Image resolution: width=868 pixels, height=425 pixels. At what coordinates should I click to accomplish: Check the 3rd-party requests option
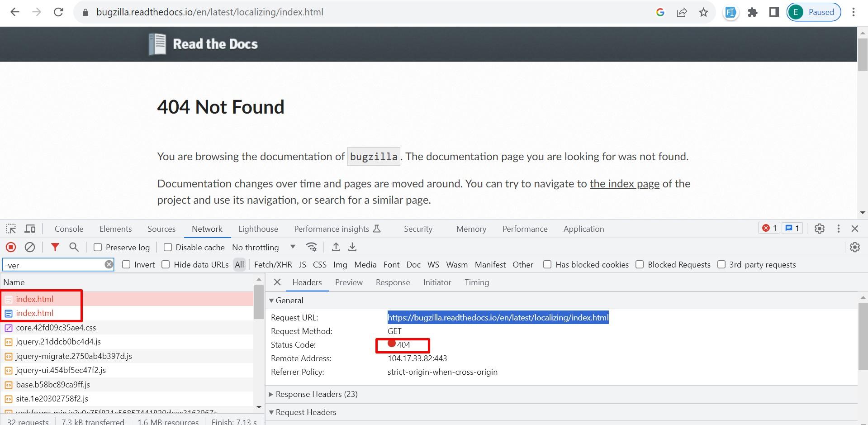coord(721,264)
